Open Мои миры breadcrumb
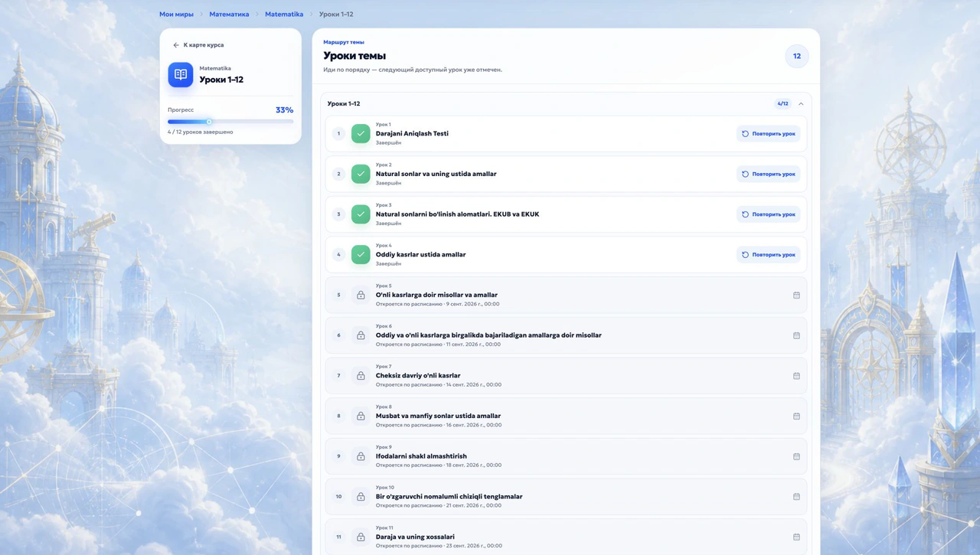980x555 pixels. tap(176, 14)
